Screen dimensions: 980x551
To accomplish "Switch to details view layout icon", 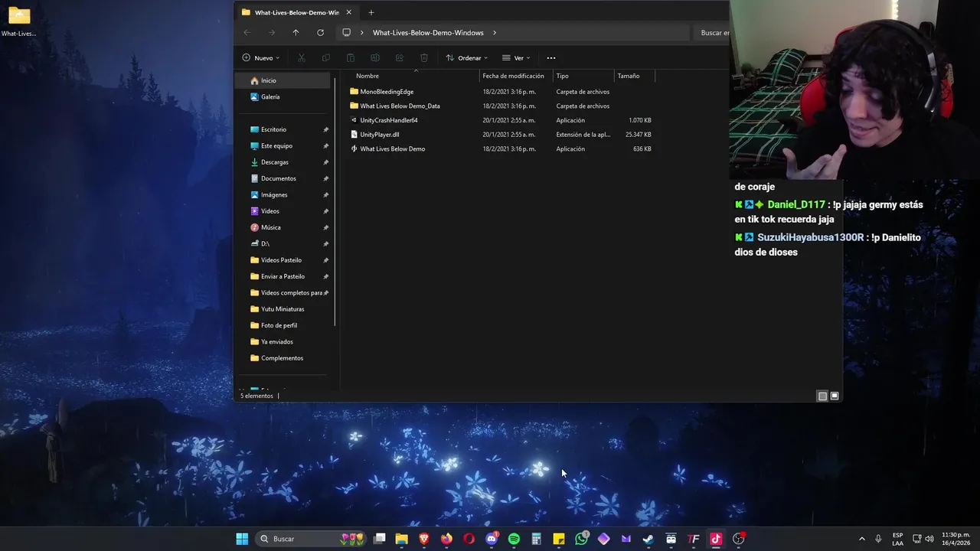I will pyautogui.click(x=822, y=396).
